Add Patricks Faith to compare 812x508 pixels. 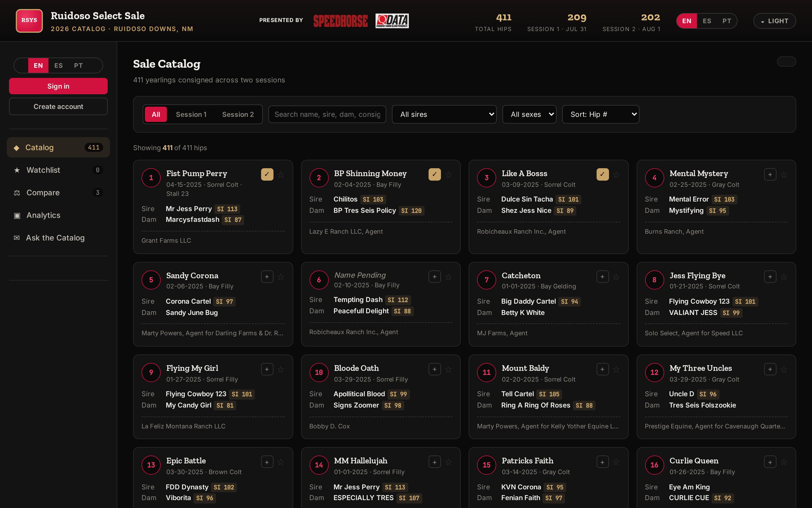coord(603,462)
